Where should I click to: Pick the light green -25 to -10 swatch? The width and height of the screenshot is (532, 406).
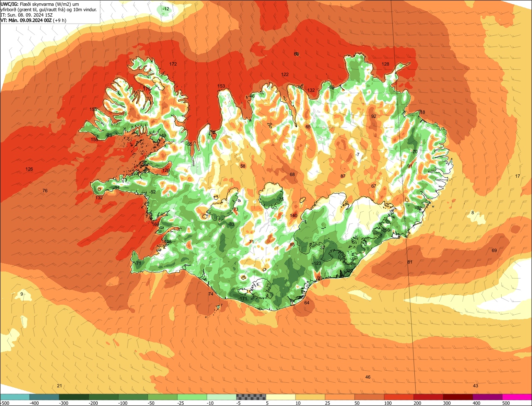click(192, 397)
